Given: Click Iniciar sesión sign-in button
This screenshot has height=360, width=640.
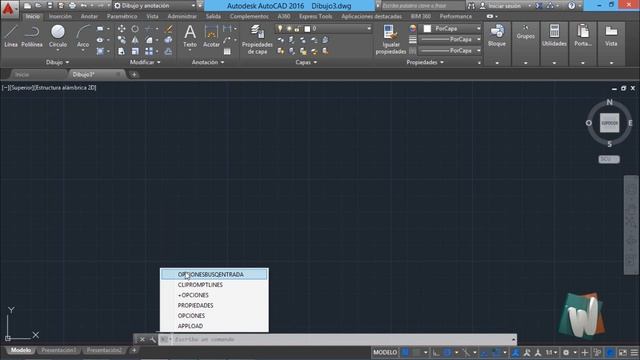Looking at the screenshot, I should point(505,6).
